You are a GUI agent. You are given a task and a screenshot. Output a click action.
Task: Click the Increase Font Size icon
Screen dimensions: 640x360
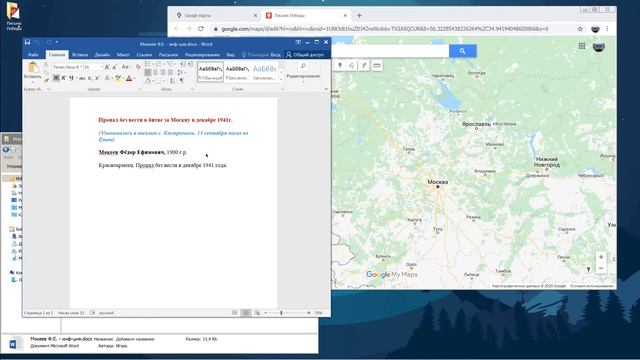[x=107, y=67]
